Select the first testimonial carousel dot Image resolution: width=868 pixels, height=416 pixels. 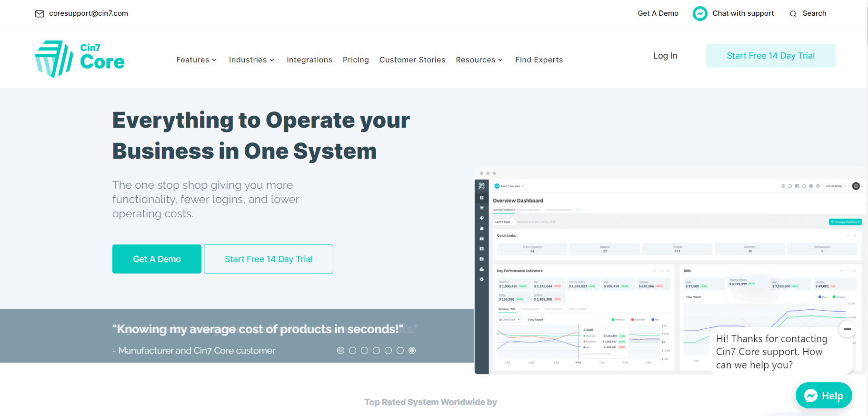(340, 351)
